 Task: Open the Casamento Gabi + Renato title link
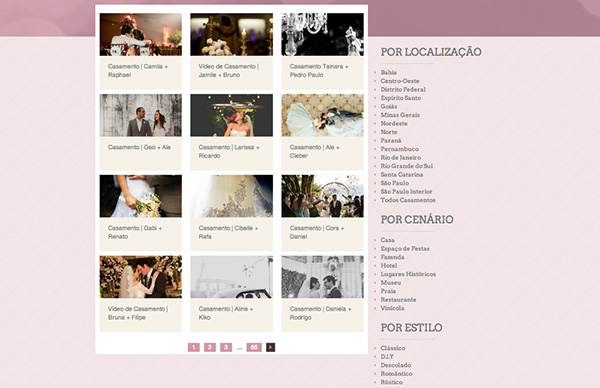point(135,232)
